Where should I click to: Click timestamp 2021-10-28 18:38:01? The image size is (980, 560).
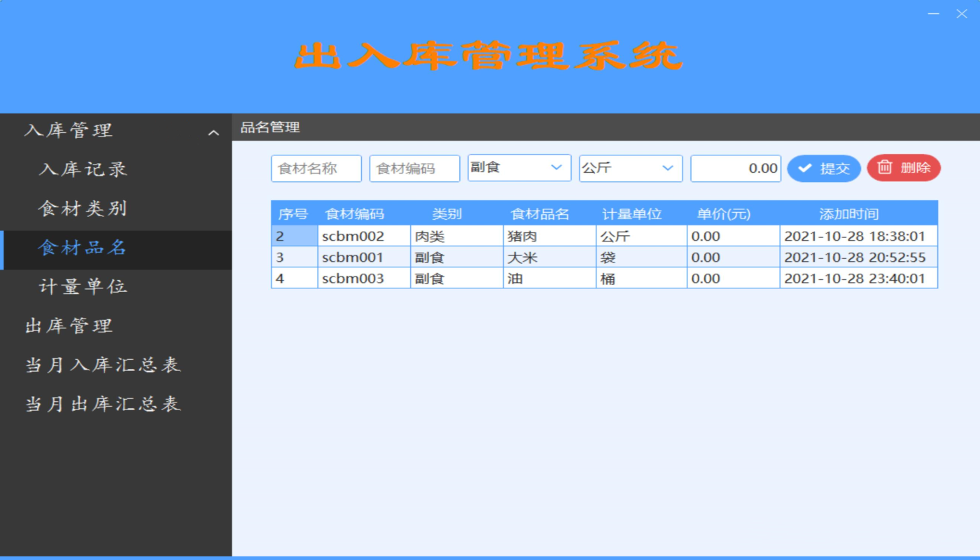pyautogui.click(x=858, y=236)
